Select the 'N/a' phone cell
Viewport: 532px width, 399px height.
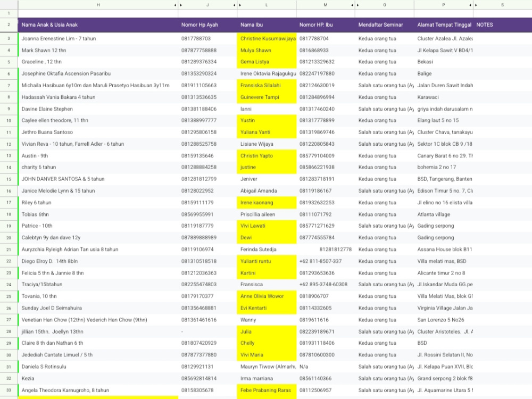pyautogui.click(x=326, y=367)
